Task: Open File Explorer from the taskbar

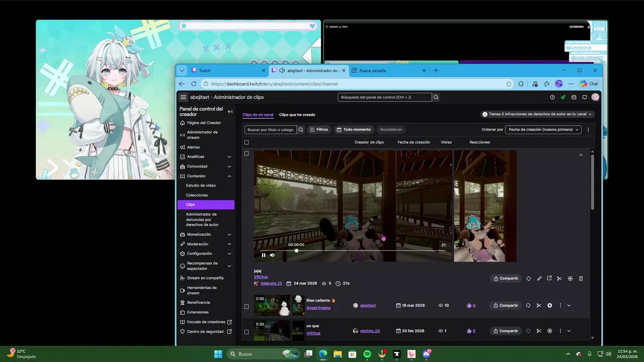Action: tap(338, 354)
